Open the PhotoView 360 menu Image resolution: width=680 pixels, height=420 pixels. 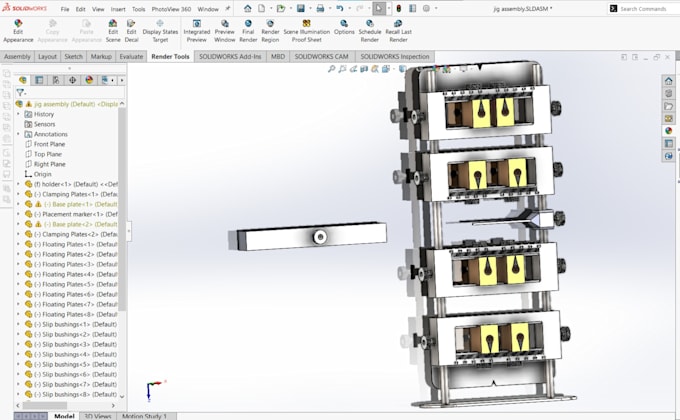point(171,9)
